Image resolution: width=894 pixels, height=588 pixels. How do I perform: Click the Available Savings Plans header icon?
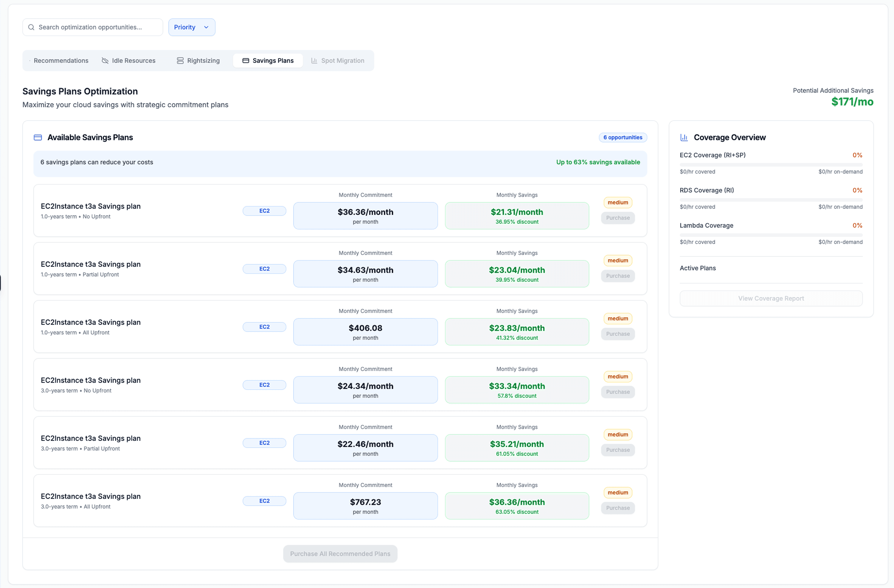38,137
